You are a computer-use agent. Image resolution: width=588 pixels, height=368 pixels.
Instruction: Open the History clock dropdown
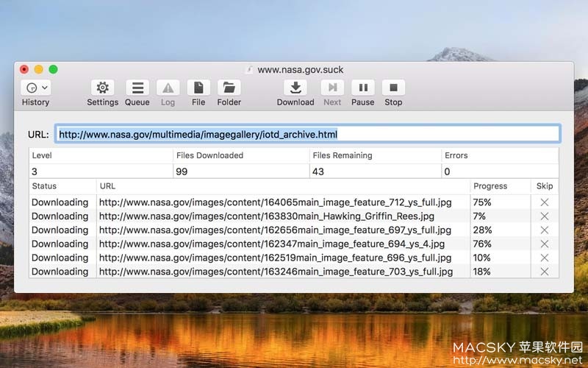coord(36,88)
